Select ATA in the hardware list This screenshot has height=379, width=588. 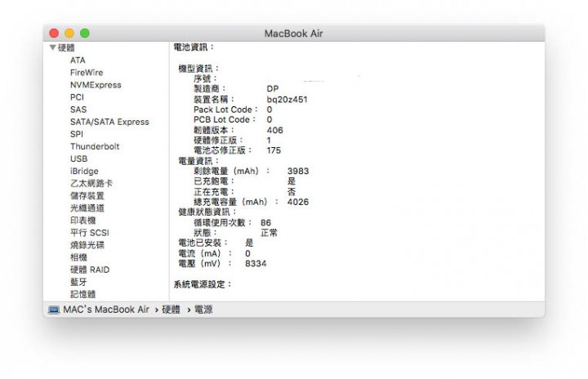[x=78, y=60]
